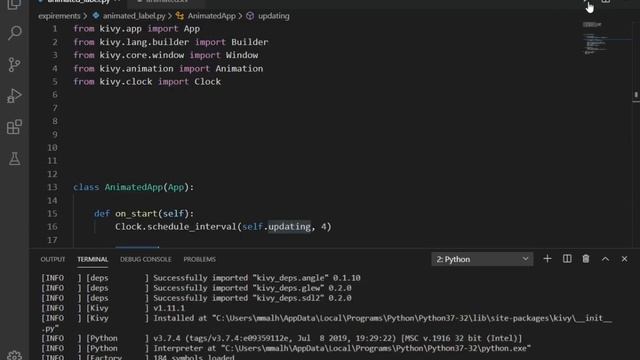640x360 pixels.
Task: Open the PROBLEMS tab
Action: point(200,259)
